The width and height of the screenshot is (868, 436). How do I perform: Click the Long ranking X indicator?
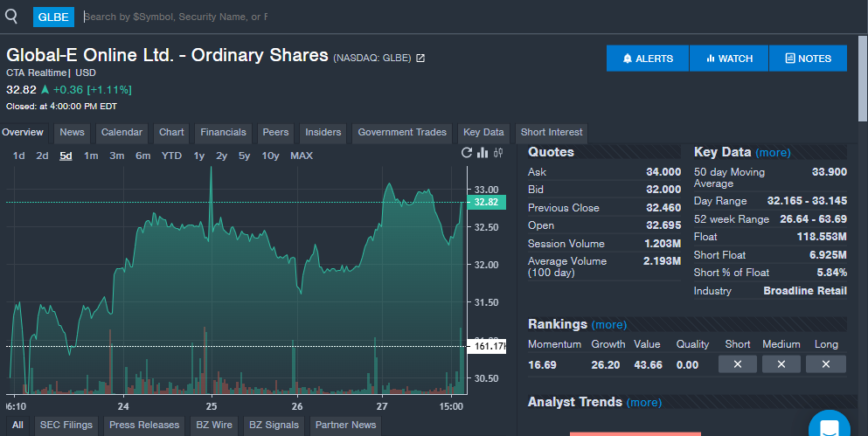(x=826, y=364)
